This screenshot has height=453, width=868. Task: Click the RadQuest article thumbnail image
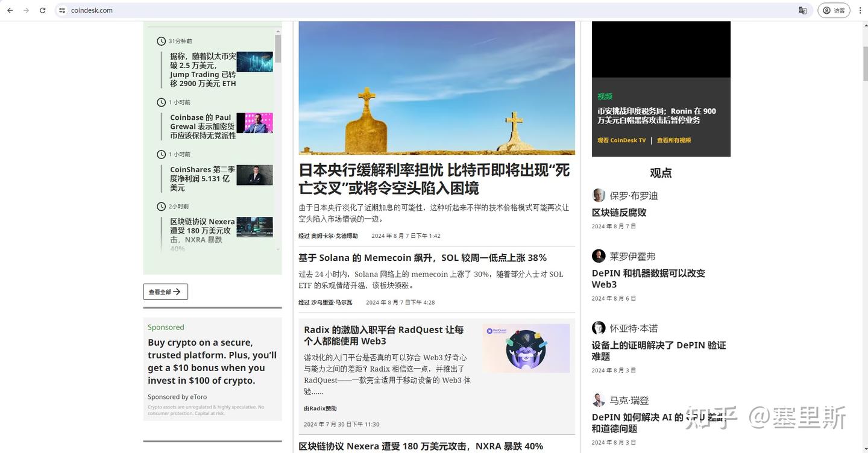pos(526,348)
